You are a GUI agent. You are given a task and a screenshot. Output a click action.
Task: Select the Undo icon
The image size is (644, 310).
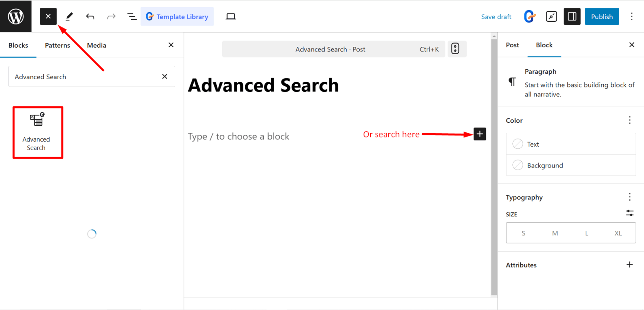[90, 16]
